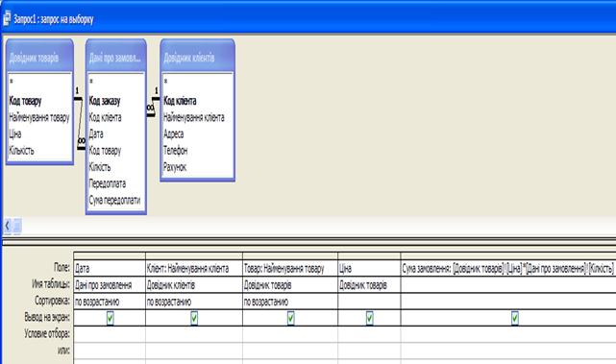Select the Дата column selector bar

110,255
